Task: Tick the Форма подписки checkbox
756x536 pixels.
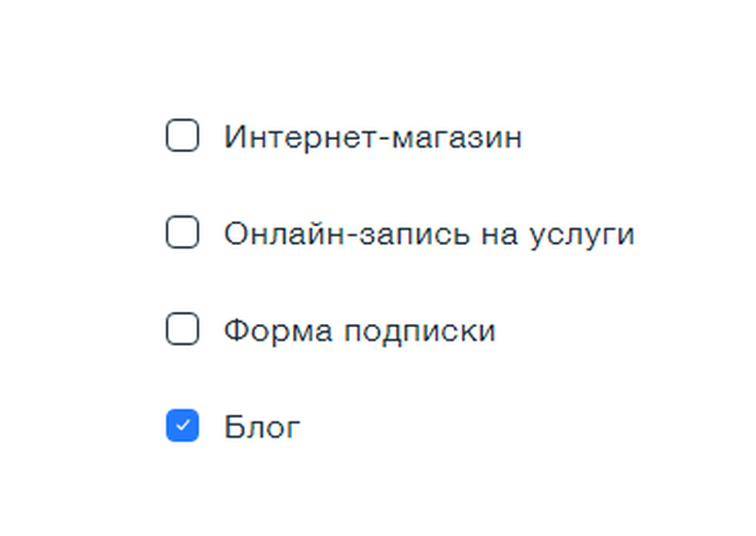Action: tap(182, 330)
